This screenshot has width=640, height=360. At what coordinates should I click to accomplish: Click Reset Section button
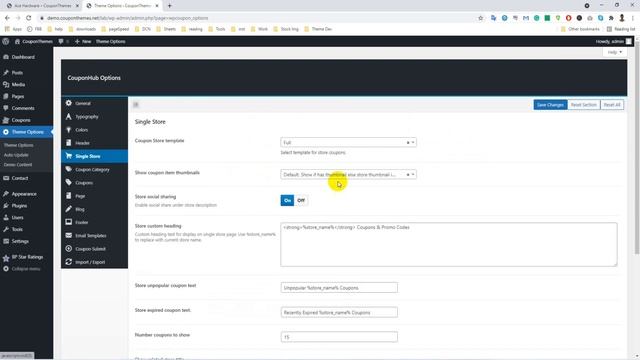(583, 105)
